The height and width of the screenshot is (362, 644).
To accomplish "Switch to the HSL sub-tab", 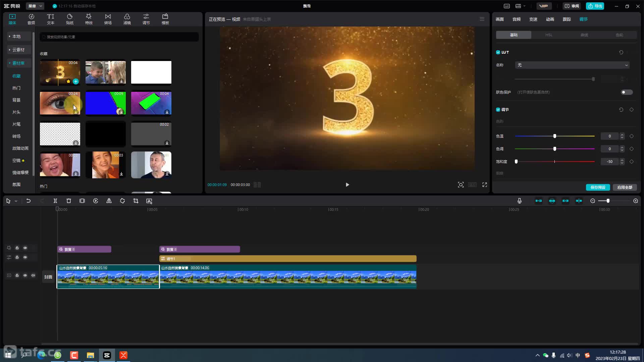I will point(549,35).
